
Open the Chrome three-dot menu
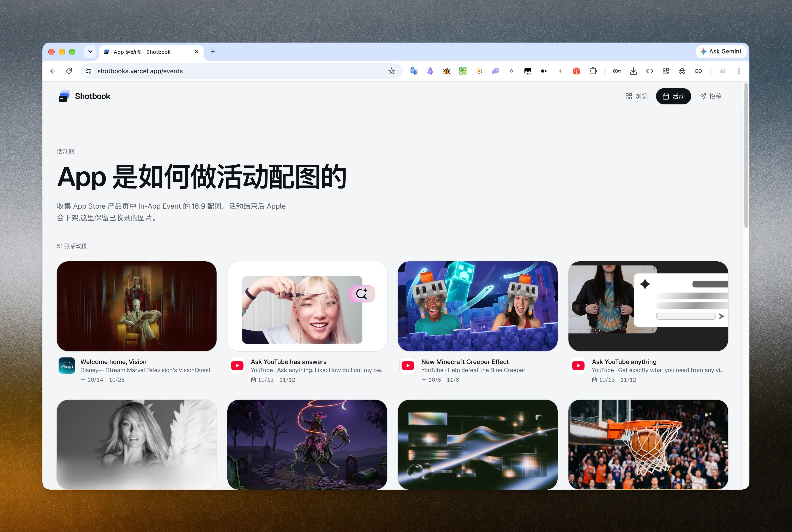(739, 71)
